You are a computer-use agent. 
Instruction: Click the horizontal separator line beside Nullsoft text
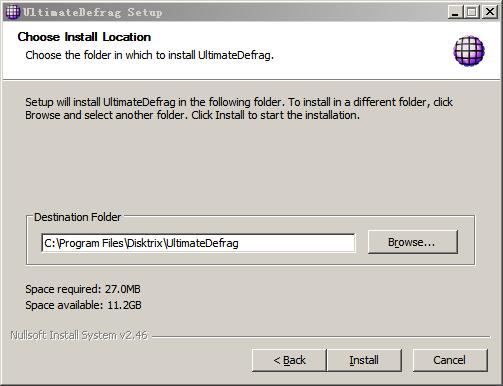321,337
